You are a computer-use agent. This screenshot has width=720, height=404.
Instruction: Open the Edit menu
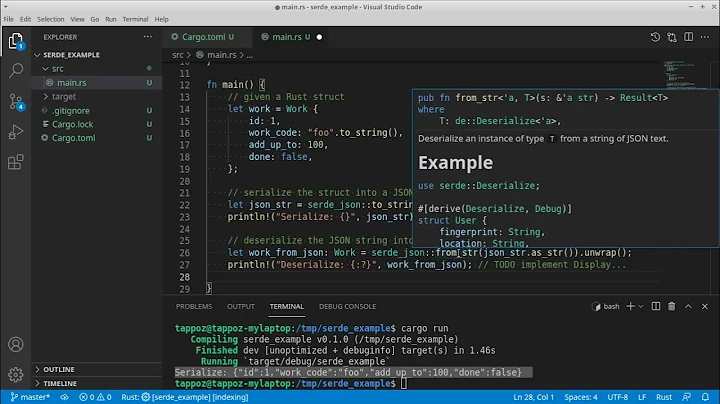click(x=25, y=19)
